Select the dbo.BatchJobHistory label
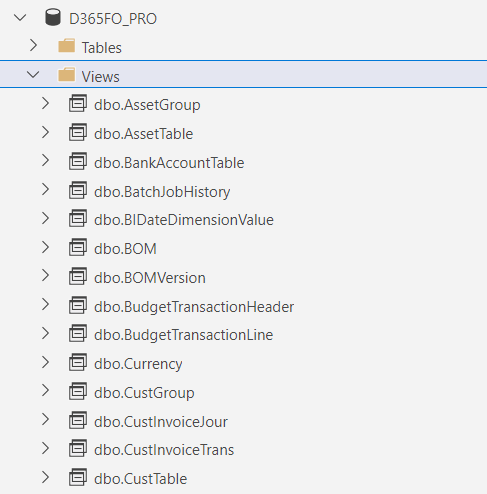 click(162, 192)
